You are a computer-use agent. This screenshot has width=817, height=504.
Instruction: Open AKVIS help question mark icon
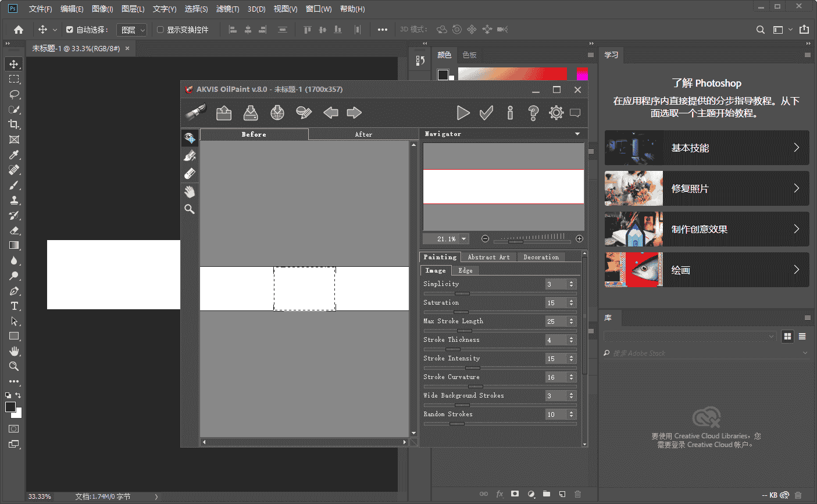(533, 113)
